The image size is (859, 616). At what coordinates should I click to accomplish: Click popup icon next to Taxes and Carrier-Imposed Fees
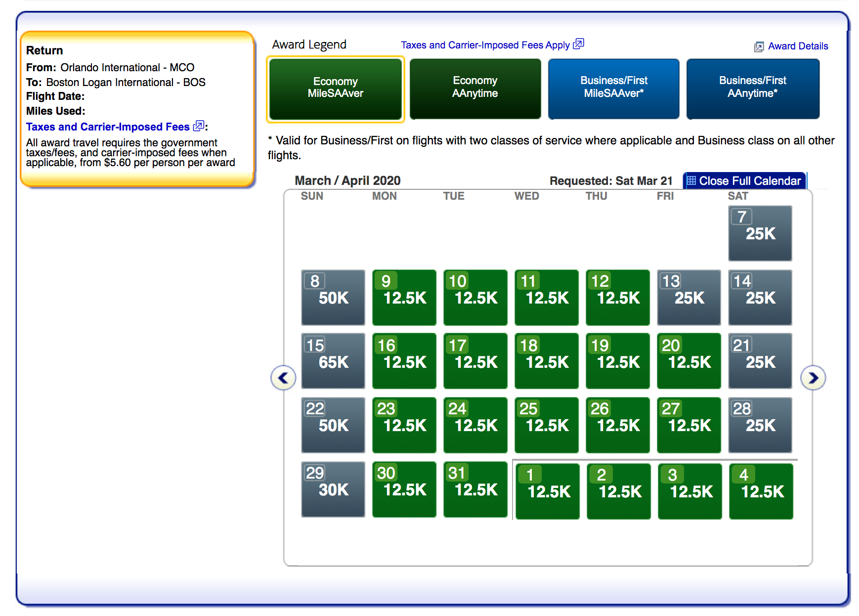tap(199, 126)
